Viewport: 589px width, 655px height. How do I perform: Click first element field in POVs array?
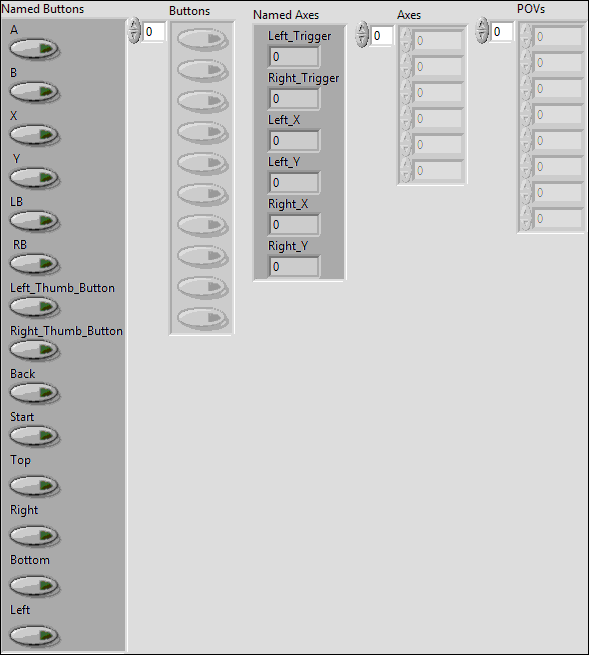tap(559, 37)
